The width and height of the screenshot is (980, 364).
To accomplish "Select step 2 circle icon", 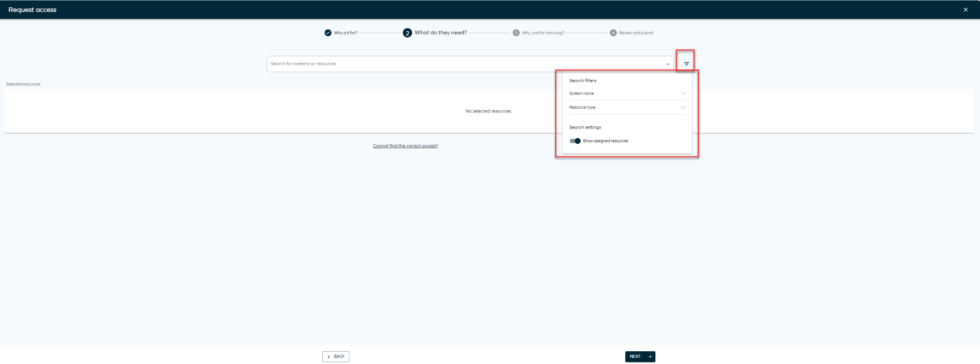I will tap(407, 33).
